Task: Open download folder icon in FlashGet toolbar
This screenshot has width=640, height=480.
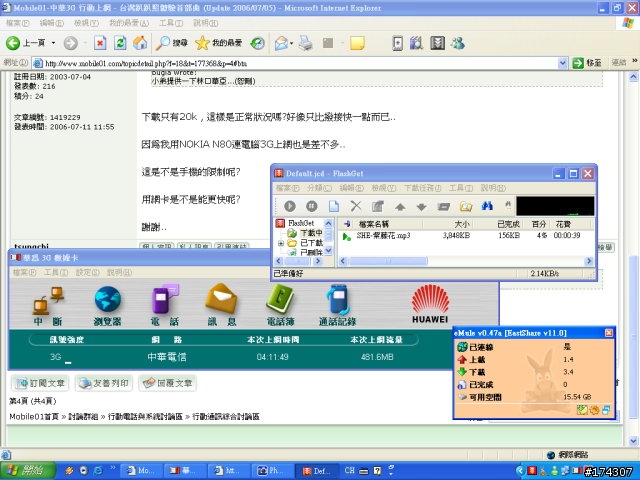Action: [466, 206]
